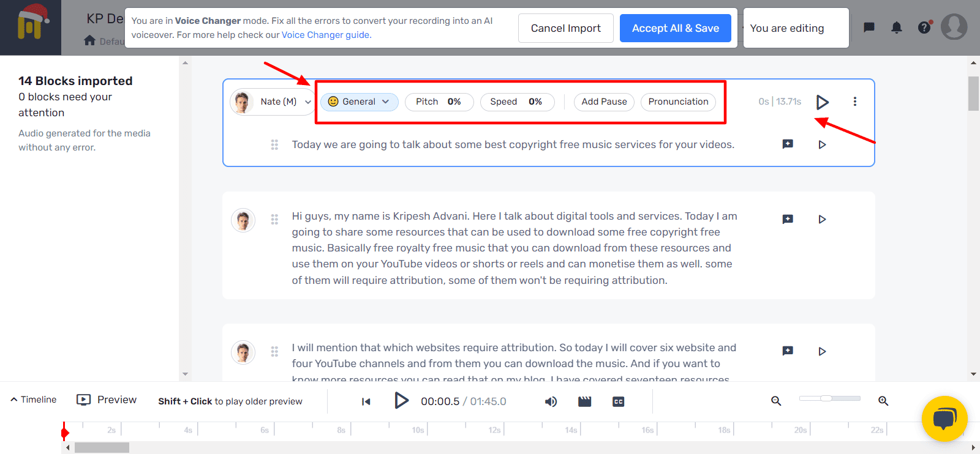This screenshot has height=454, width=980.
Task: Zoom out the timeline with magnifier icon
Action: [x=776, y=401]
